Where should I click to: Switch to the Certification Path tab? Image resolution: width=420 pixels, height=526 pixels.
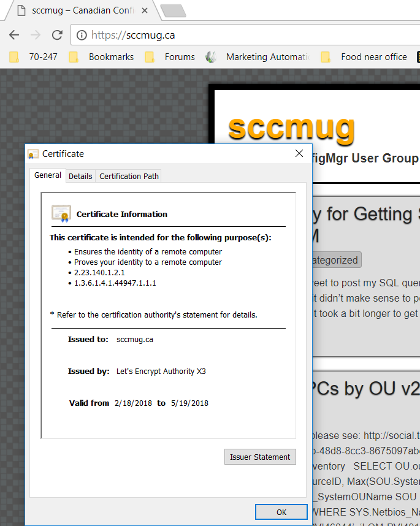[129, 176]
